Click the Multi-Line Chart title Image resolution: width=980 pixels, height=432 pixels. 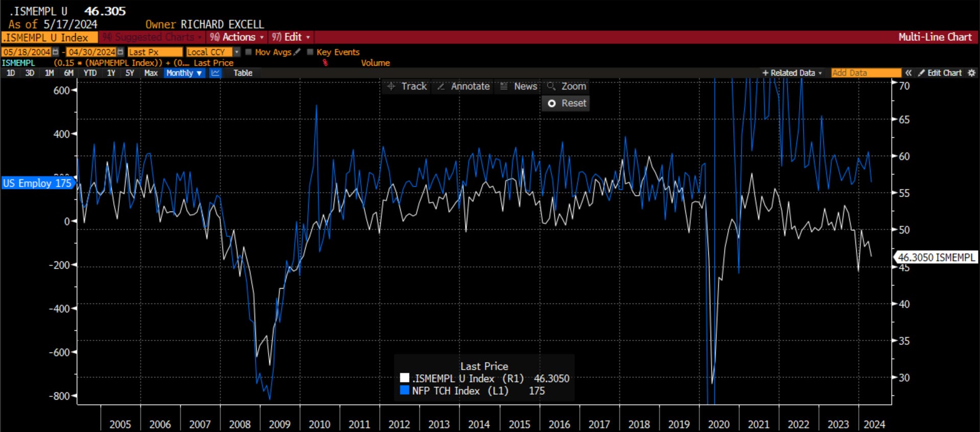[935, 37]
